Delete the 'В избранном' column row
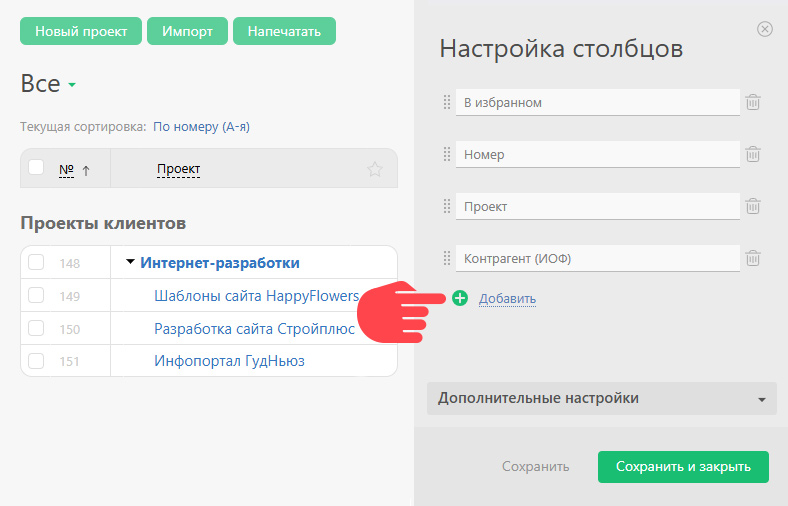 (752, 102)
